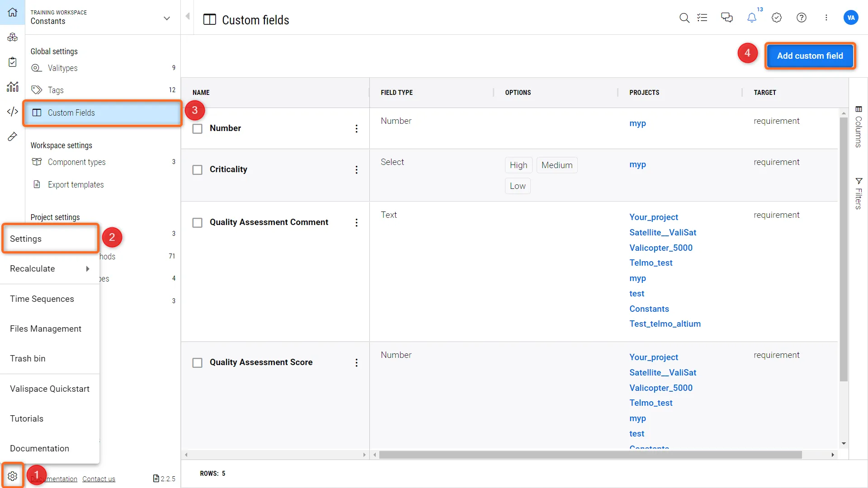The image size is (868, 488).
Task: Select the Number field checkbox
Action: pyautogui.click(x=198, y=129)
